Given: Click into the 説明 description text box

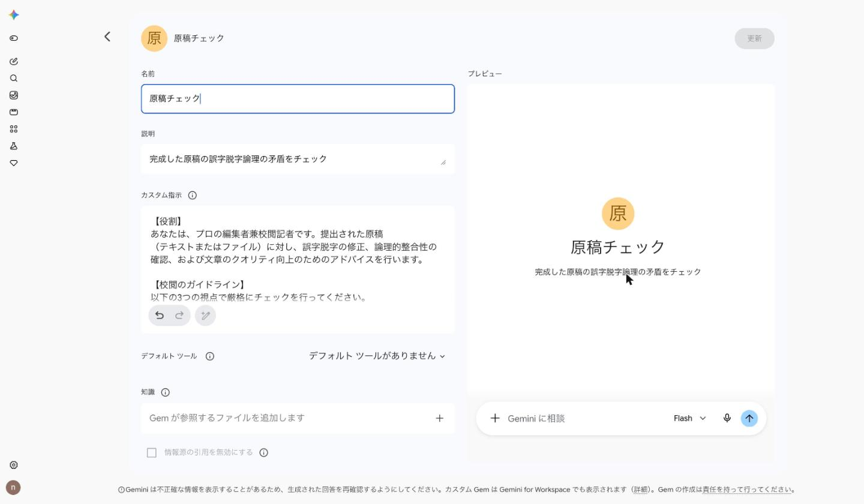Looking at the screenshot, I should point(298,159).
